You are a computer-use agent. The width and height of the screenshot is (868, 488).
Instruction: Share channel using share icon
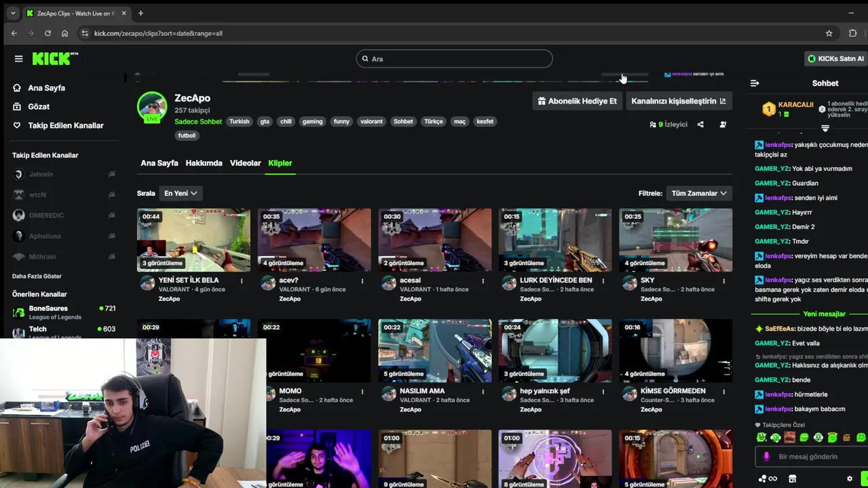[701, 124]
